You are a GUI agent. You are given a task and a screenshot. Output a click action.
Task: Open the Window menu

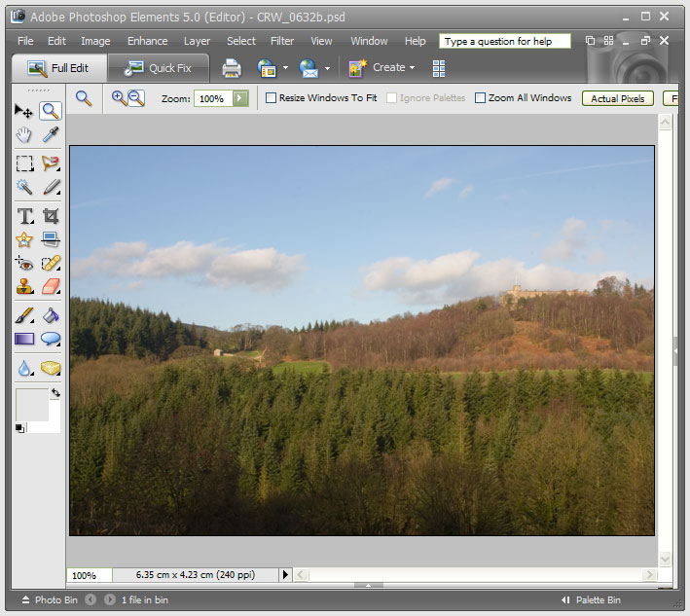[x=369, y=41]
